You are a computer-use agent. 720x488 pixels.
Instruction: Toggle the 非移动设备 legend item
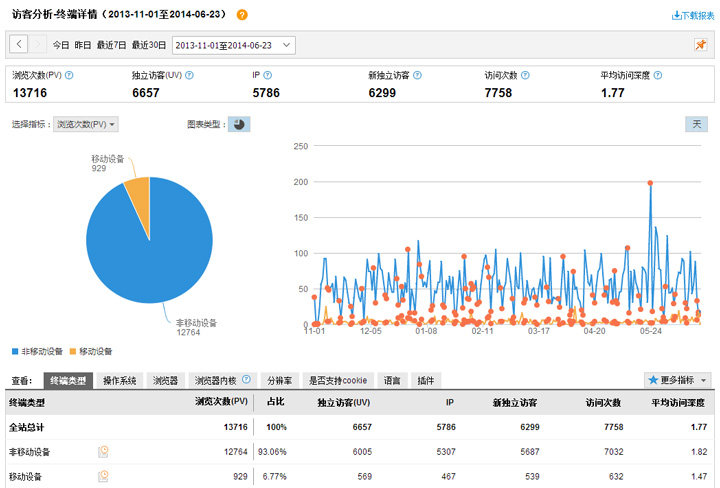click(37, 352)
